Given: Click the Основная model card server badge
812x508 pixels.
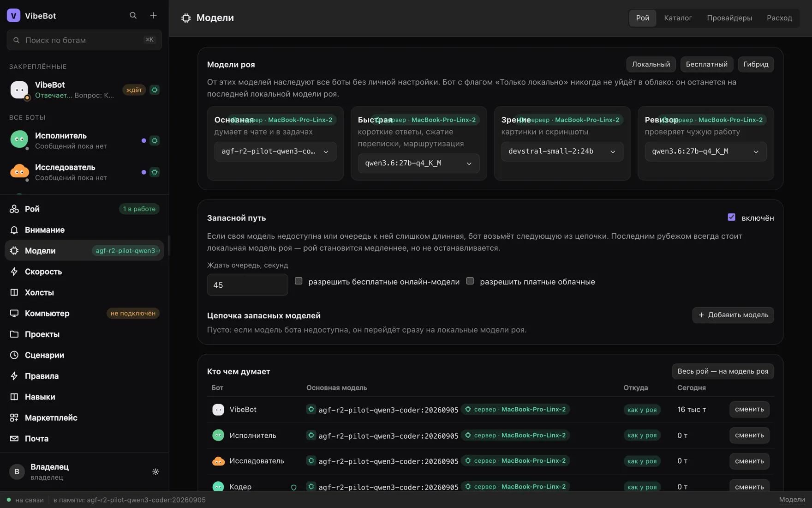Looking at the screenshot, I should point(283,120).
